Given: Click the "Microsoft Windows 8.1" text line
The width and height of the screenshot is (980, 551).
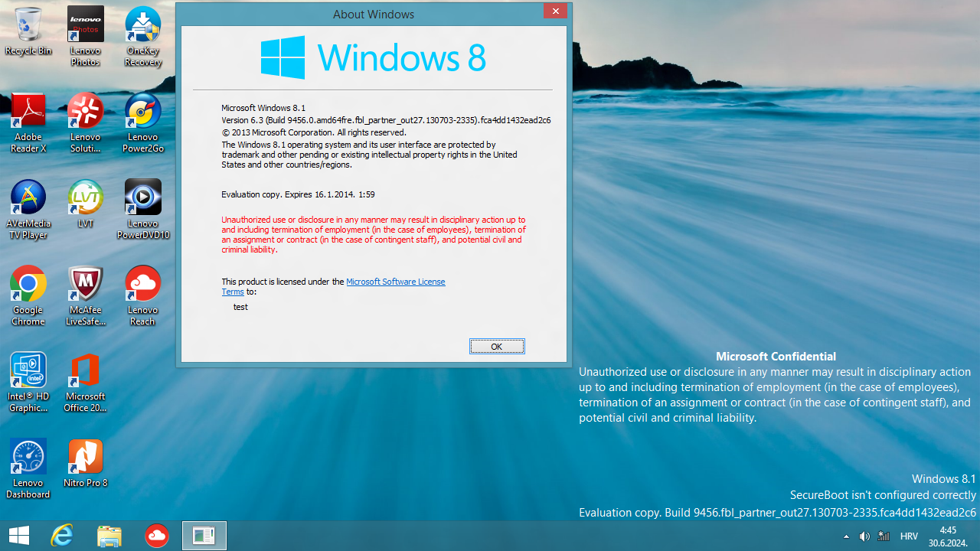Looking at the screenshot, I should [263, 108].
